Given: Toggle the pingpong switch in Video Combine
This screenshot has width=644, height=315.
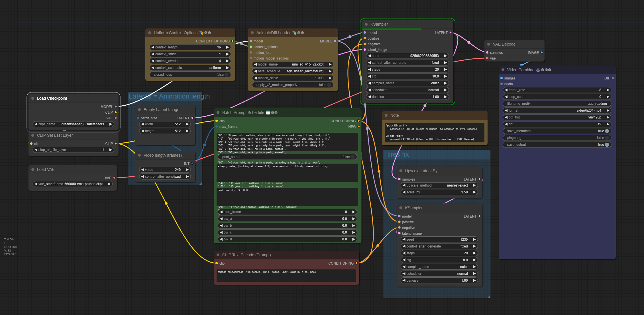Looking at the screenshot, I should coord(607,138).
